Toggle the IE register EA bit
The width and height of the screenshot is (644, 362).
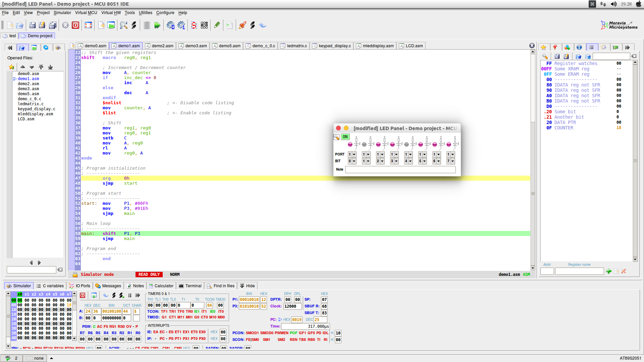click(156, 332)
